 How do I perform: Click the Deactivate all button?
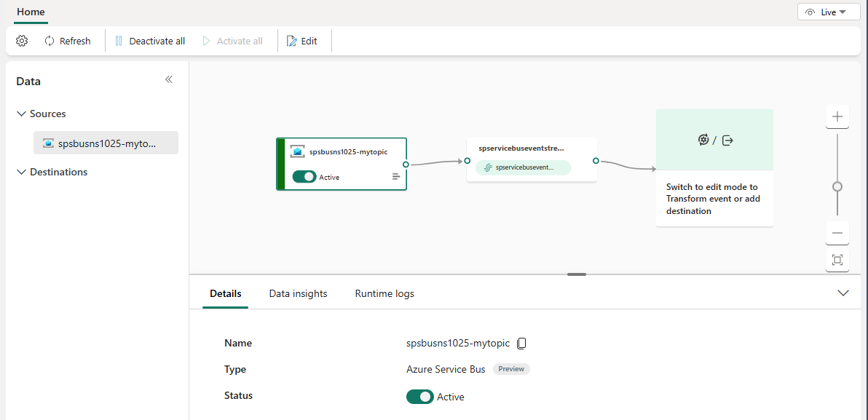coord(150,41)
